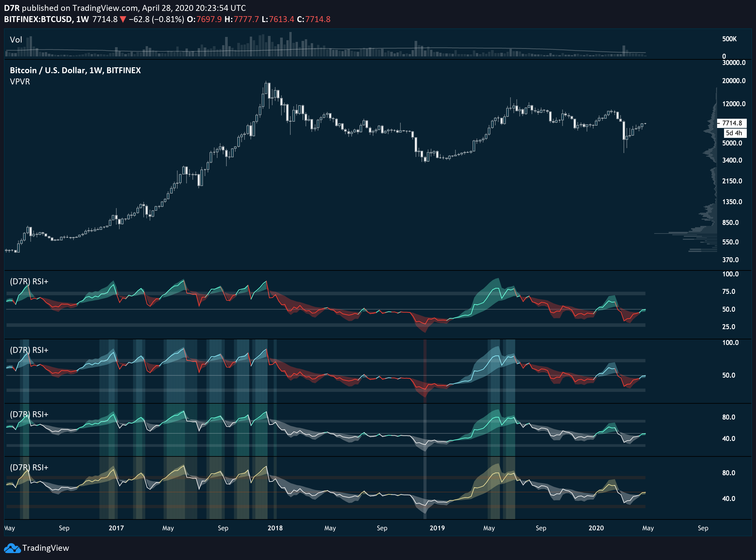Click the low value L:7613.4
The height and width of the screenshot is (560, 756).
point(278,19)
